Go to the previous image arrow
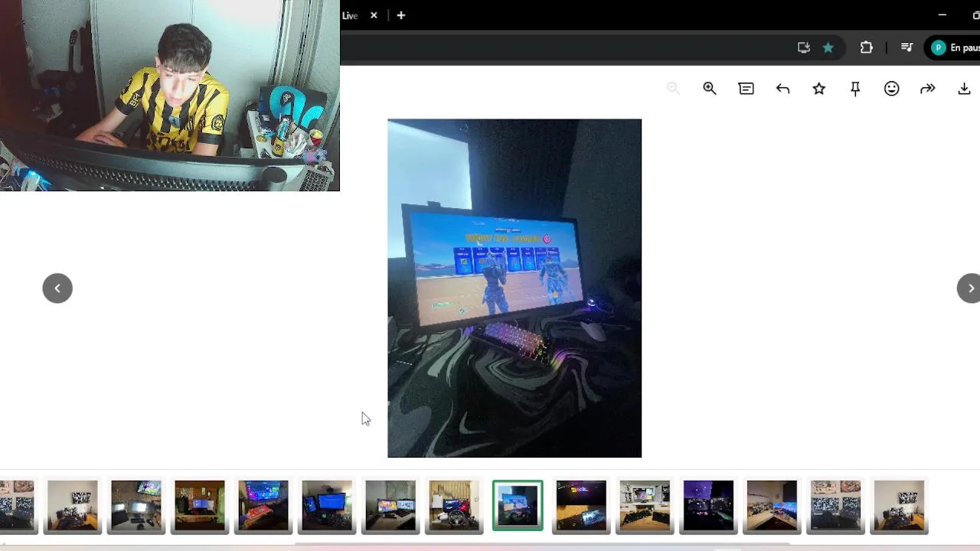 click(x=57, y=289)
